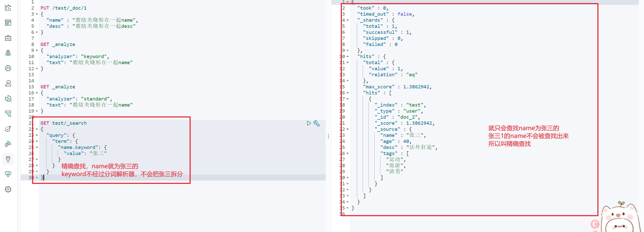Image resolution: width=644 pixels, height=232 pixels.
Task: Click "successful" : 1 in response
Action: (387, 32)
